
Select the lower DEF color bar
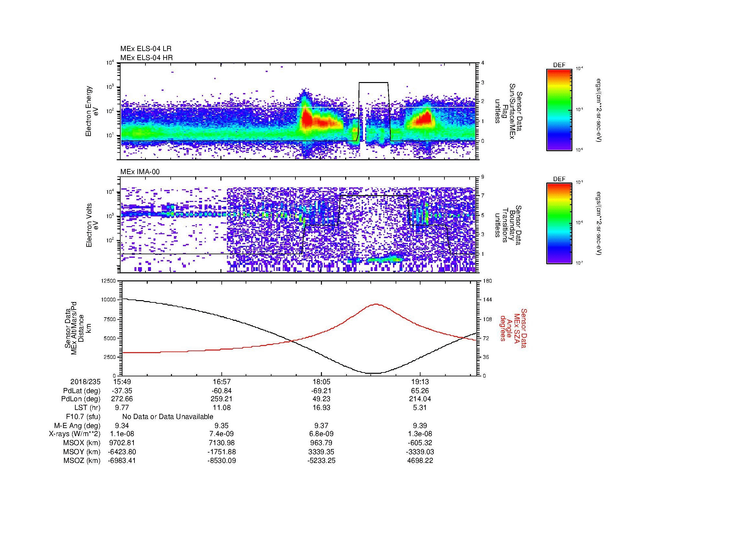(x=559, y=224)
